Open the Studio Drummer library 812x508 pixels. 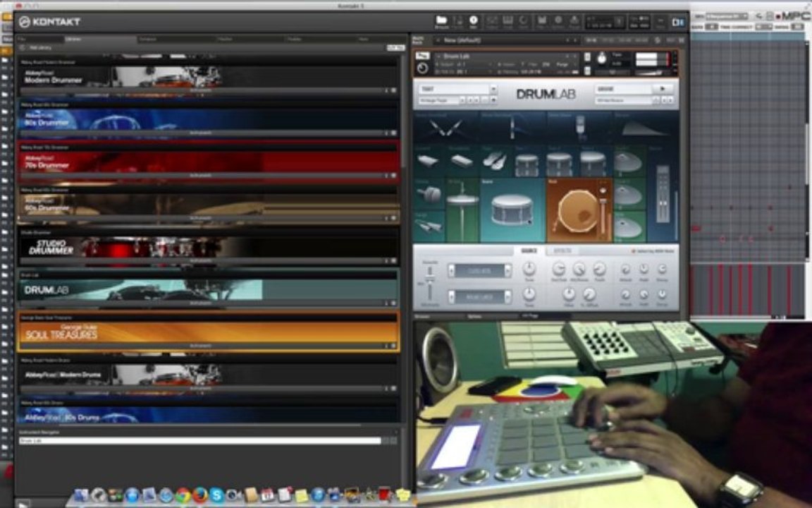pyautogui.click(x=208, y=247)
